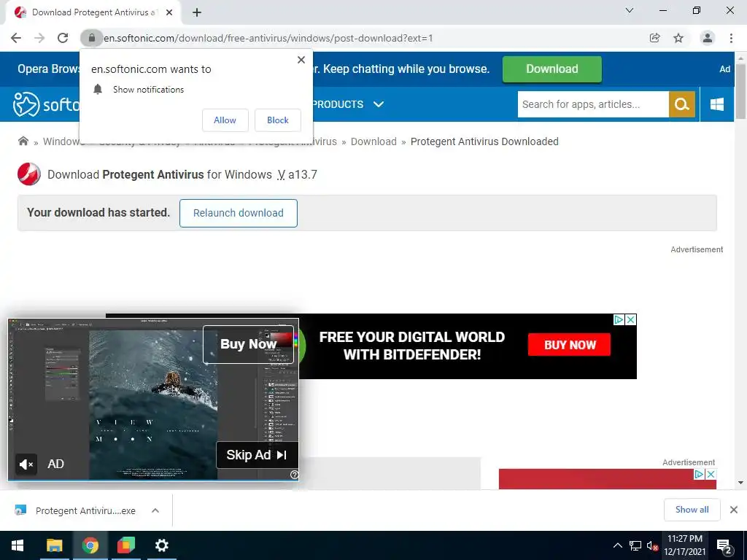Focus the Search for apps, articles field
This screenshot has width=747, height=560.
pos(592,104)
